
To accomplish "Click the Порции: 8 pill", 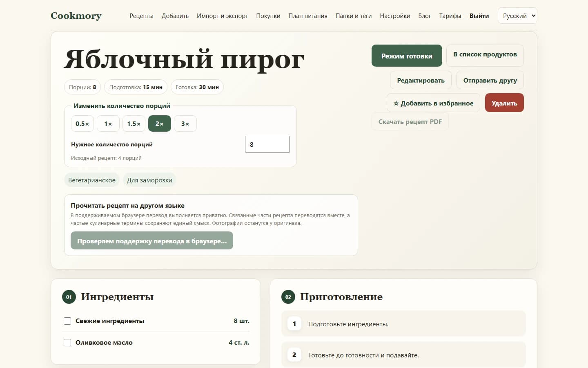I will 82,87.
